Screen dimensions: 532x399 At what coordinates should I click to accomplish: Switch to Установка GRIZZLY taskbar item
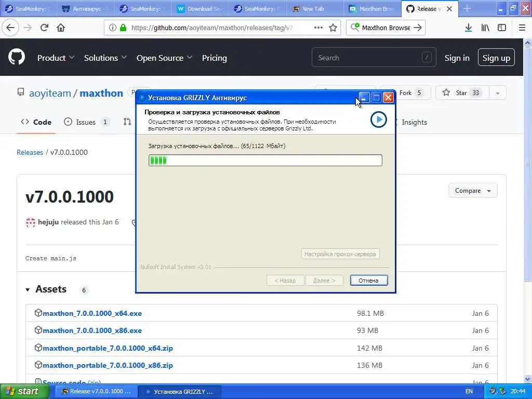[x=180, y=391]
